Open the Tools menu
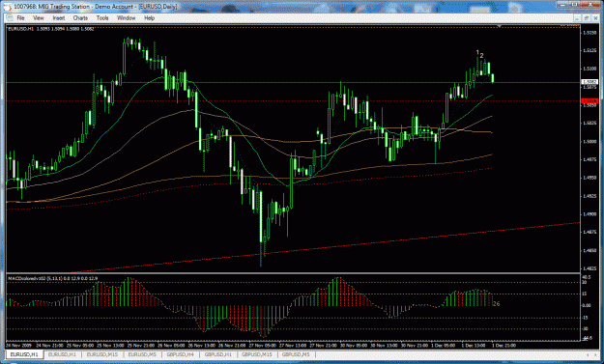The image size is (604, 364). point(102,18)
